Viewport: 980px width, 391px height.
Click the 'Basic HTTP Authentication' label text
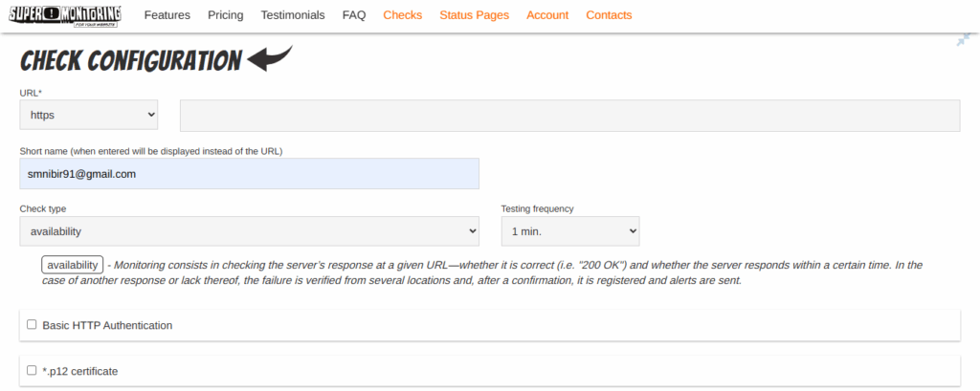107,325
